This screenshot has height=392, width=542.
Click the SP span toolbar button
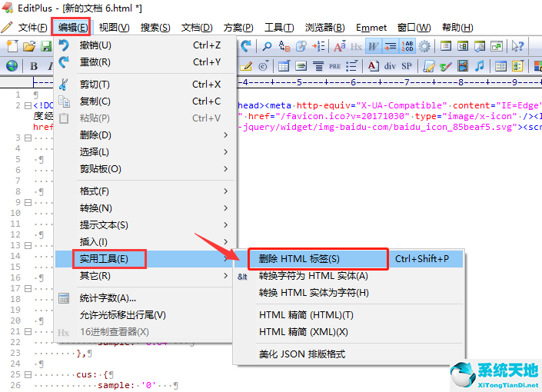click(x=407, y=66)
